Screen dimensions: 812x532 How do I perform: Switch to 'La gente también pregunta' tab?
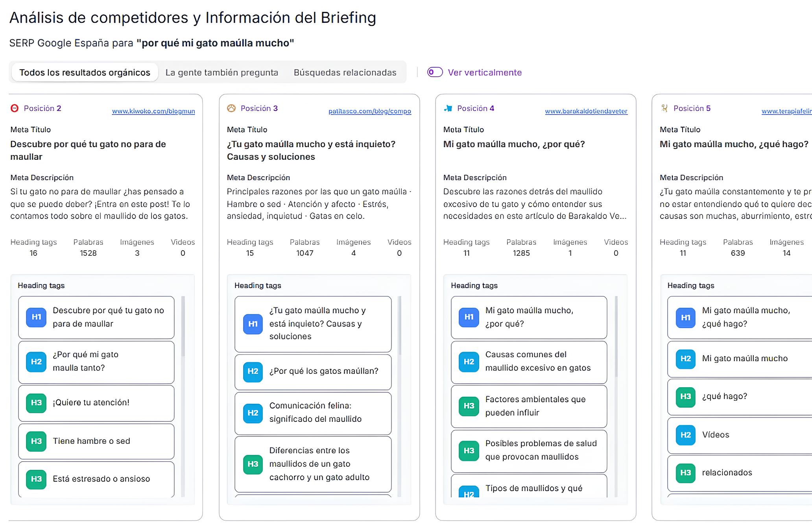click(221, 72)
